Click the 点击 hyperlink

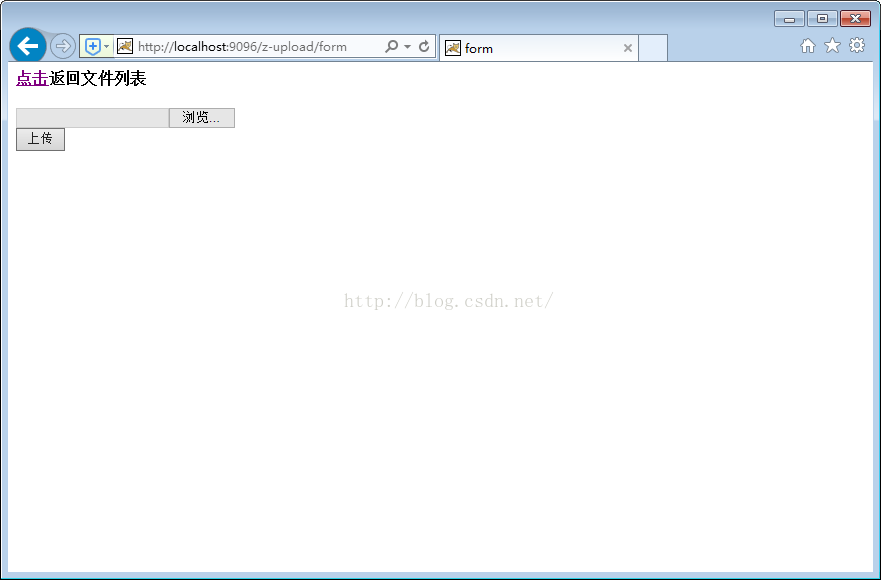click(32, 79)
